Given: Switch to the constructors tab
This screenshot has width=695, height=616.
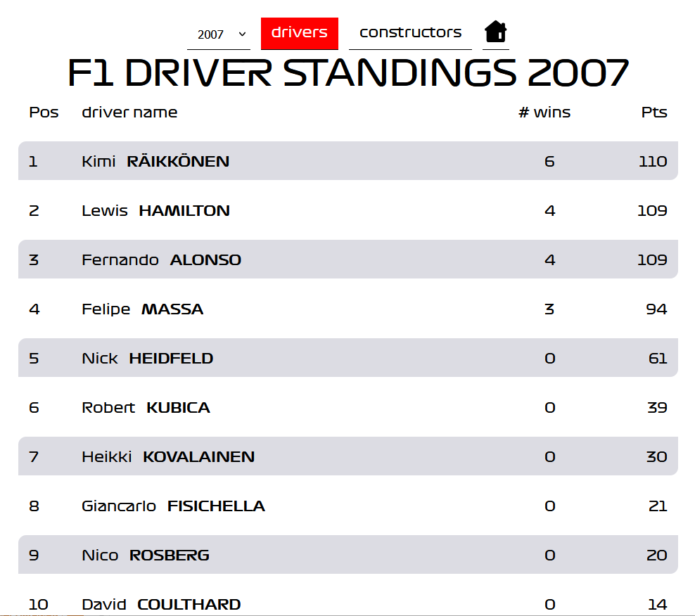Looking at the screenshot, I should [410, 33].
